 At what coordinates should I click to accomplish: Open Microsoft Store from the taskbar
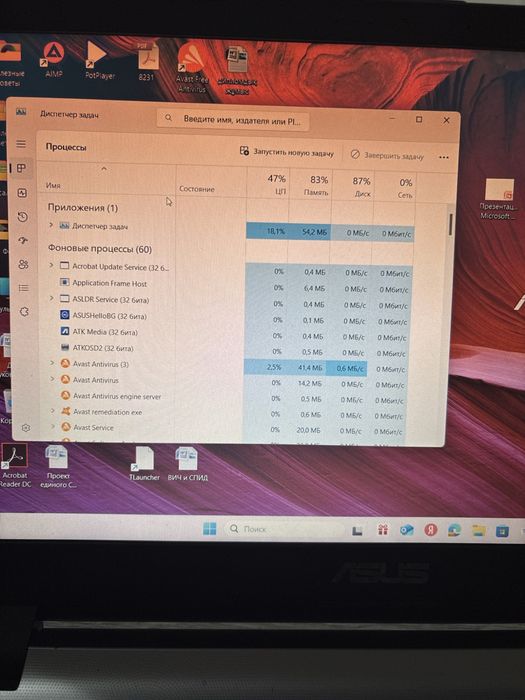point(502,531)
